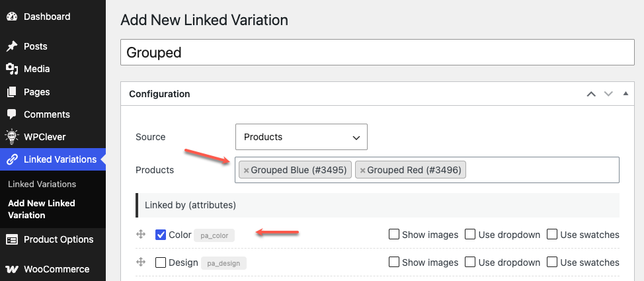Viewport: 644px width, 281px height.
Task: Click the Product Options icon
Action: (13, 239)
